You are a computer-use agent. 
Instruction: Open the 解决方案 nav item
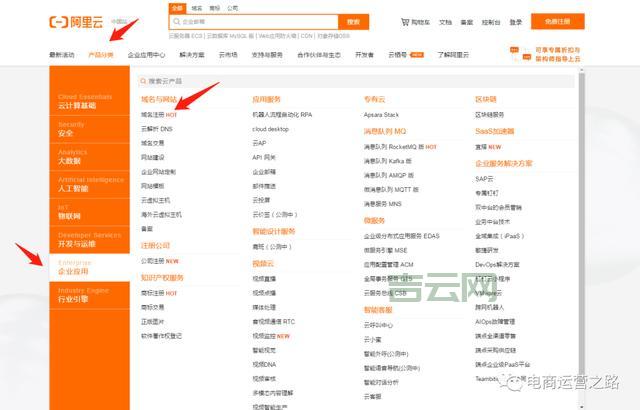(192, 55)
